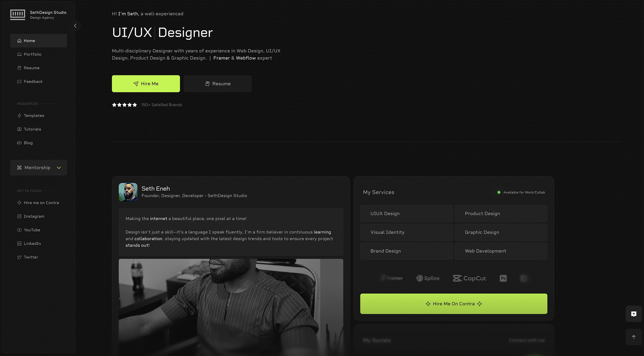Open the LinkedIn link

coord(38,243)
